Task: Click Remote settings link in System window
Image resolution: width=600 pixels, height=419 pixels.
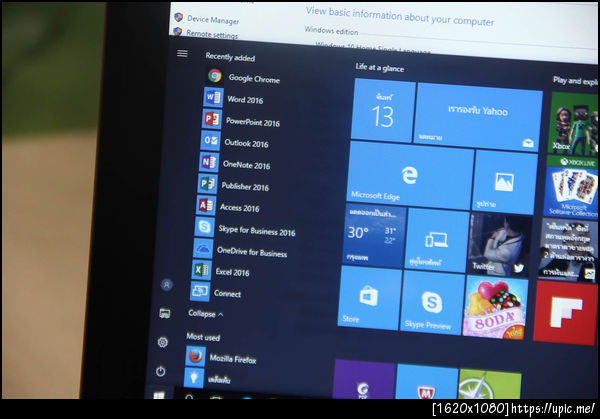Action: click(x=212, y=34)
